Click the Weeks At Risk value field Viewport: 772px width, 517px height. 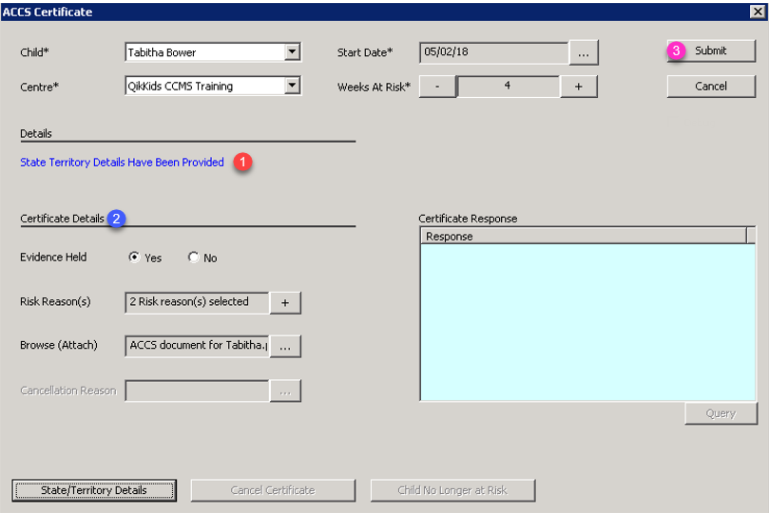point(508,87)
